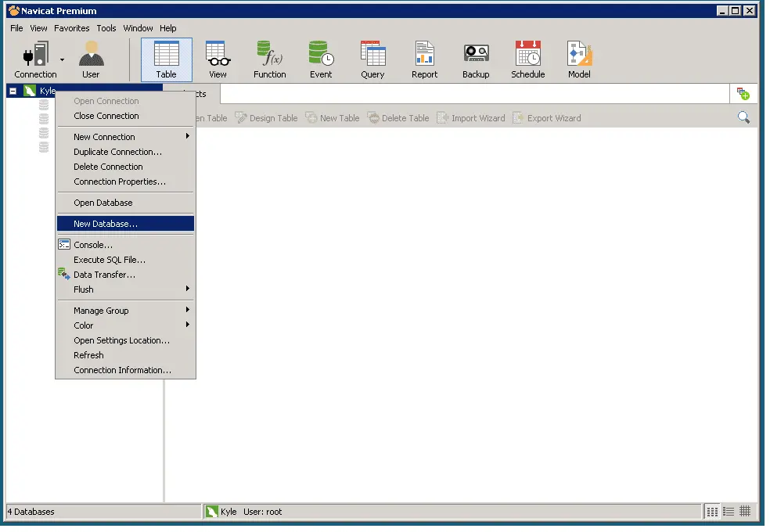Image resolution: width=770 pixels, height=532 pixels.
Task: Open the Help menu
Action: tap(168, 28)
